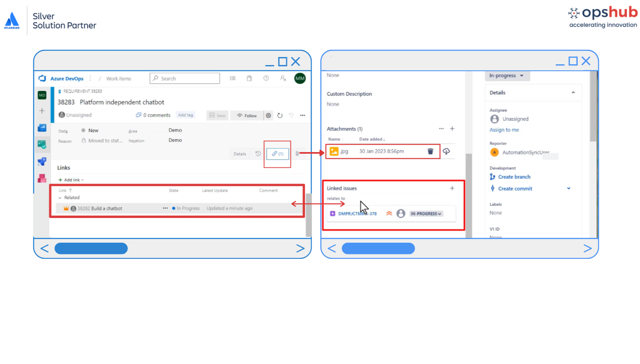Open the MM profile avatar
The height and width of the screenshot is (364, 640).
pos(300,78)
